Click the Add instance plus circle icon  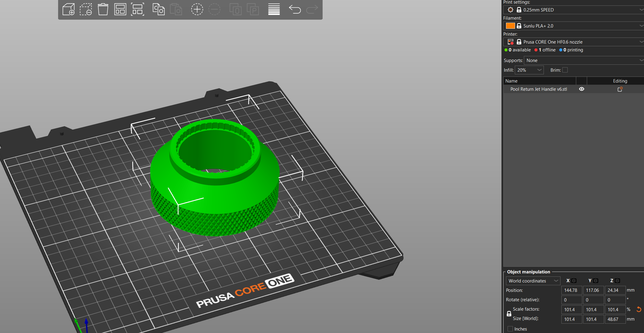197,9
